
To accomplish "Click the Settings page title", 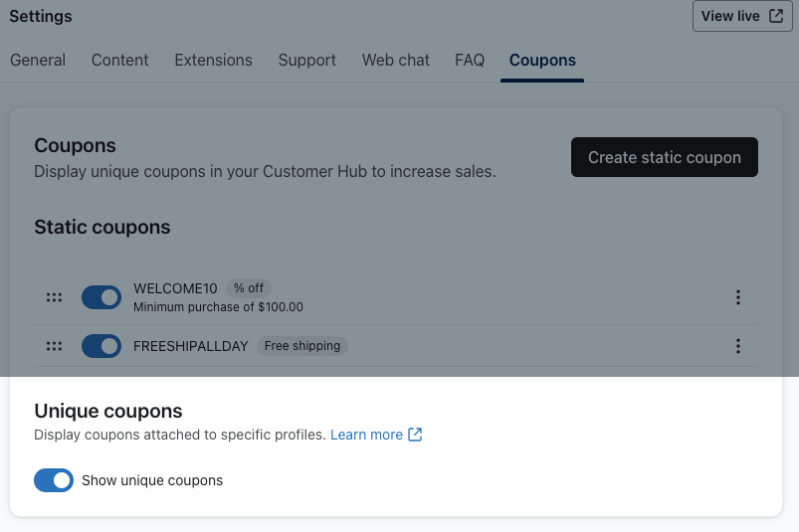I will tap(41, 16).
